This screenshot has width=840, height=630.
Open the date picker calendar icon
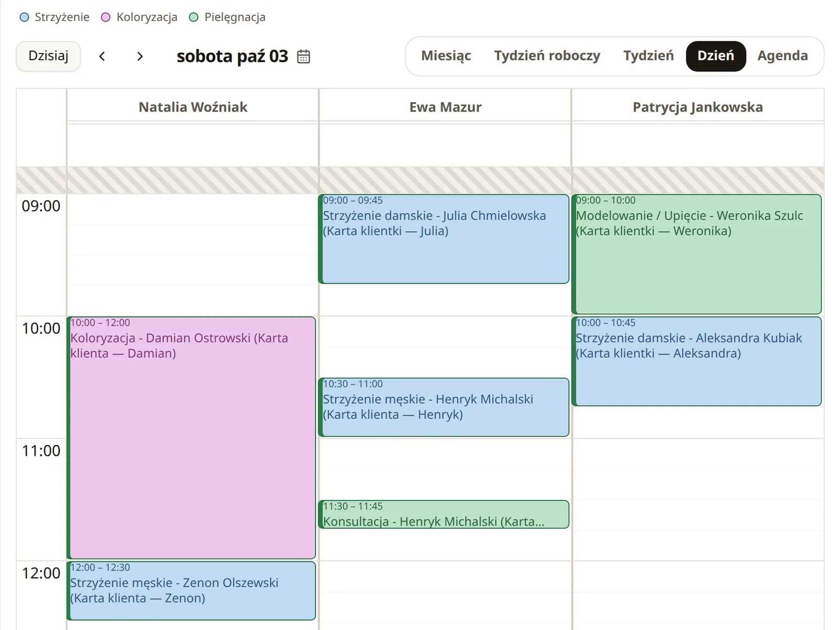[x=303, y=56]
